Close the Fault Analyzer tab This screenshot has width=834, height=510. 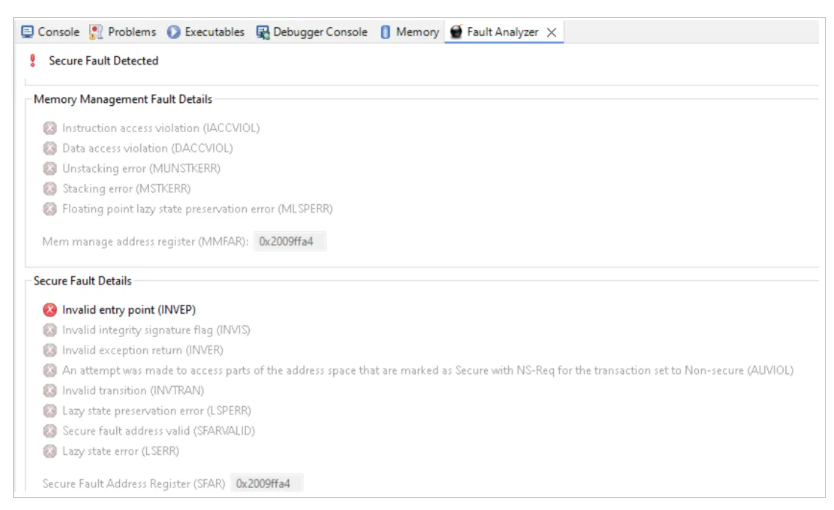[x=553, y=32]
